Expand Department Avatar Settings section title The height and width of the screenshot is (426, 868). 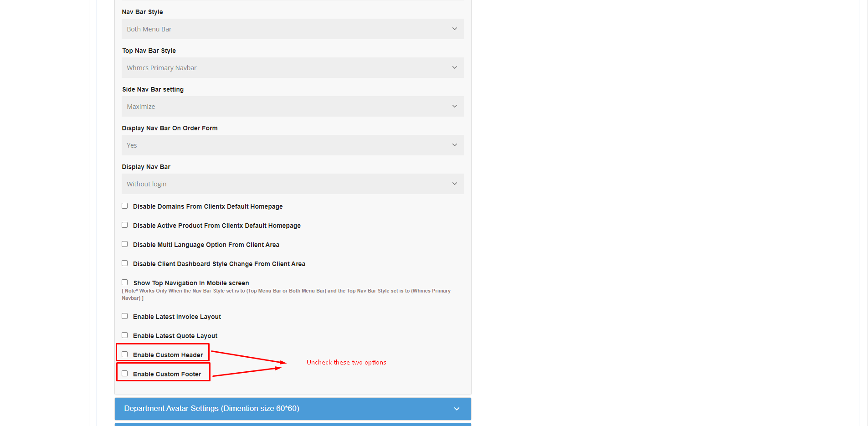211,409
